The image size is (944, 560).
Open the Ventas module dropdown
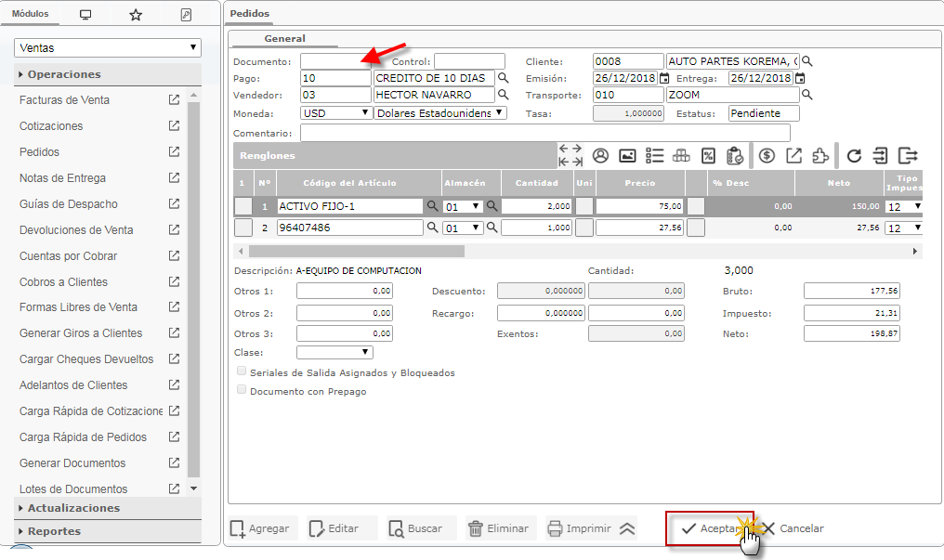[x=108, y=47]
